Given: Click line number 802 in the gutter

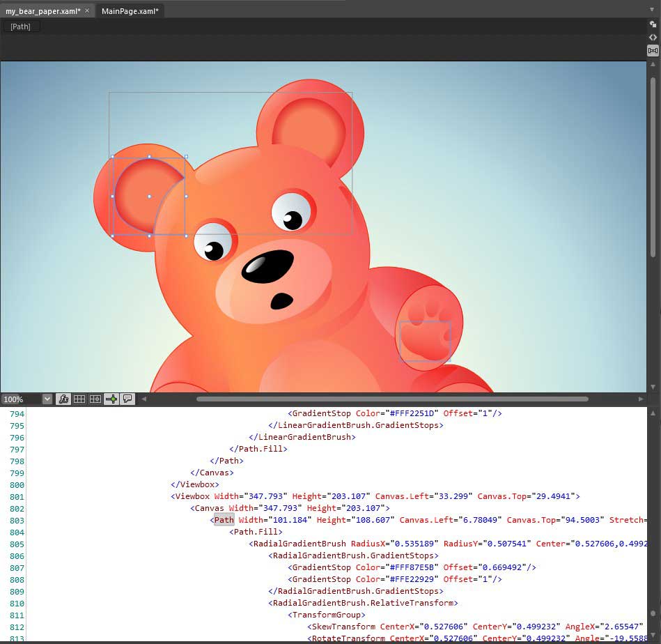Looking at the screenshot, I should pyautogui.click(x=17, y=509).
